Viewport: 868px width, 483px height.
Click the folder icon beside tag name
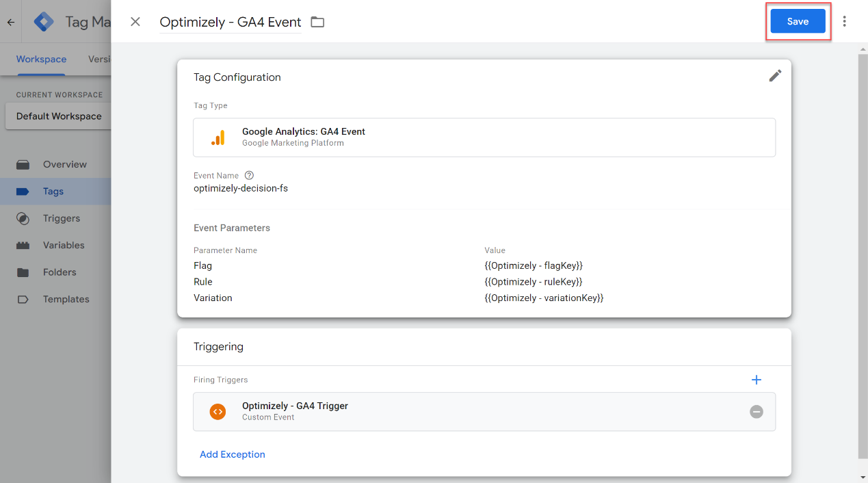tap(317, 22)
